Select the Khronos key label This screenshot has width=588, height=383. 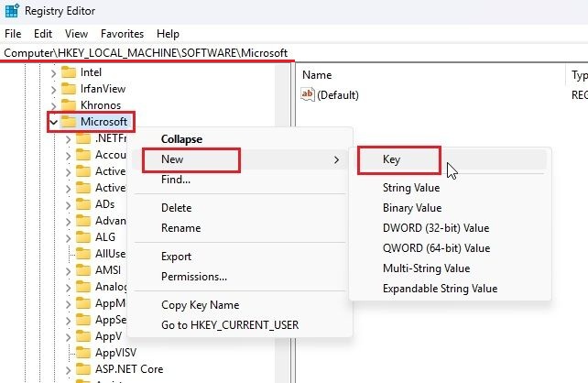(x=101, y=105)
